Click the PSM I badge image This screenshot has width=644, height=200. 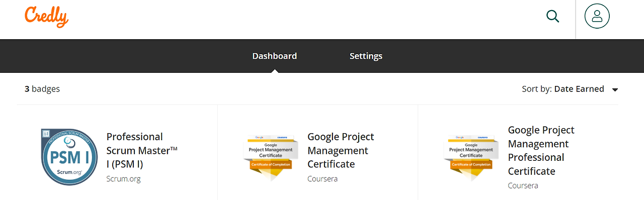69,157
